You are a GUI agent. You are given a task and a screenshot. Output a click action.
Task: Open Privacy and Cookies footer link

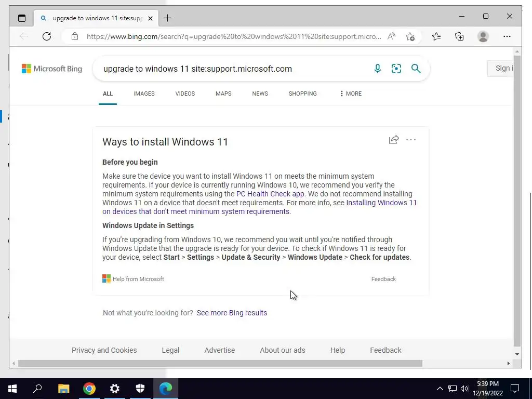pos(104,350)
